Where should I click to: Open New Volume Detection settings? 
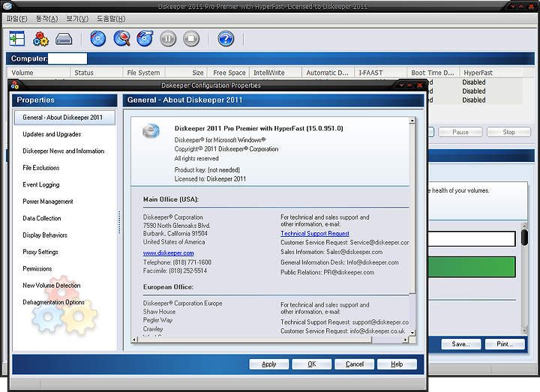(52, 286)
